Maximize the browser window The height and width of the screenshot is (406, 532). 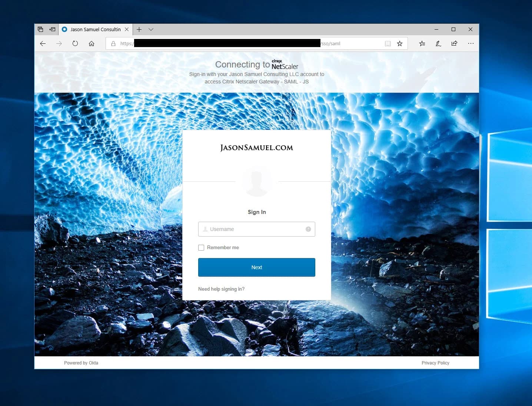pyautogui.click(x=453, y=29)
